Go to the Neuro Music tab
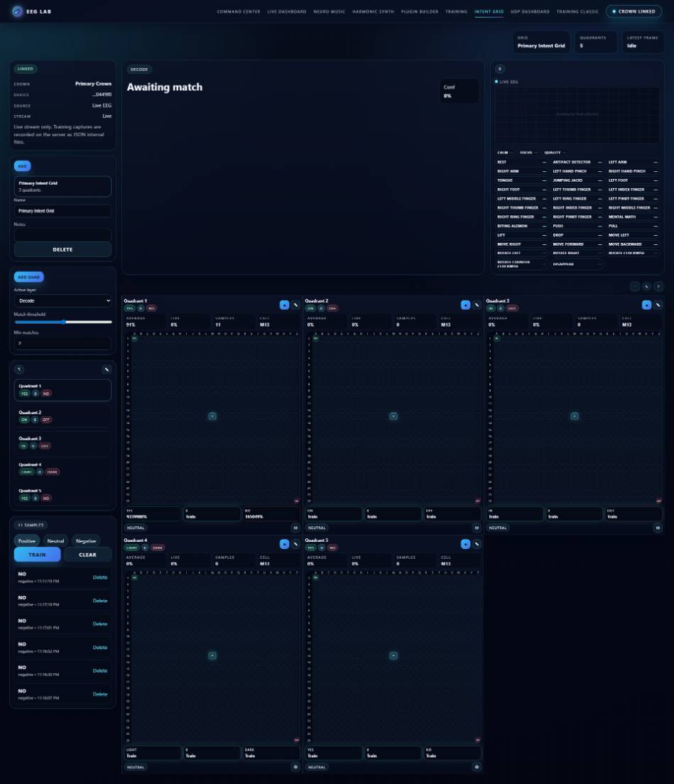674x784 pixels. point(329,11)
